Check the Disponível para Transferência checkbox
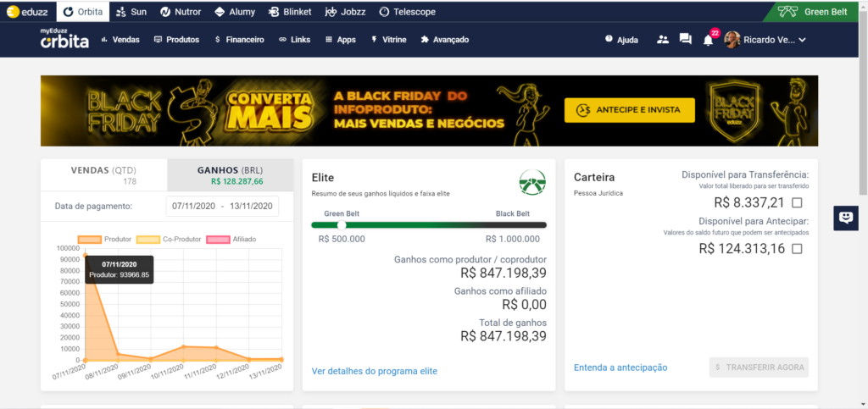 tap(797, 202)
